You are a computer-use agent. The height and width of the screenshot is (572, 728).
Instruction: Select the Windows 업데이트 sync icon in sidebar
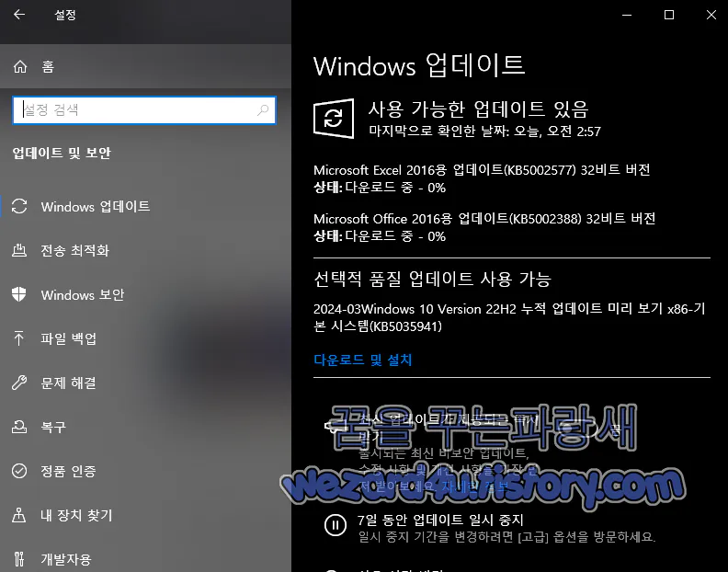pyautogui.click(x=19, y=206)
